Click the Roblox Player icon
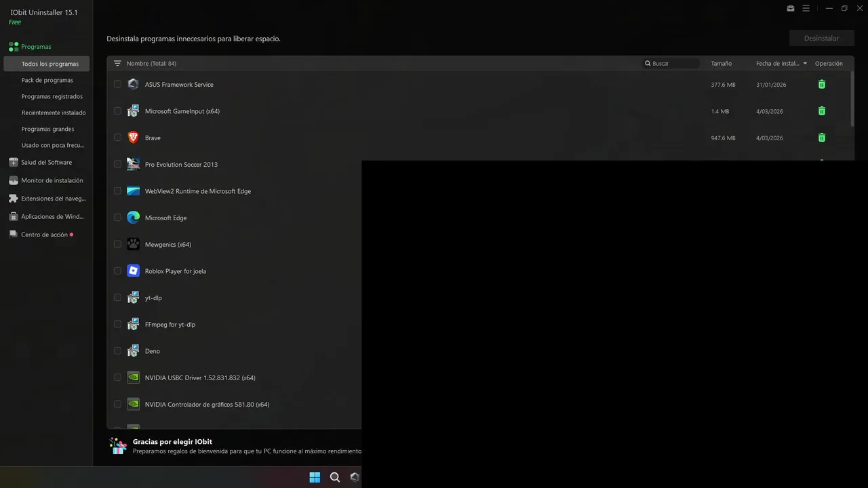Viewport: 868px width, 488px height. click(x=133, y=270)
